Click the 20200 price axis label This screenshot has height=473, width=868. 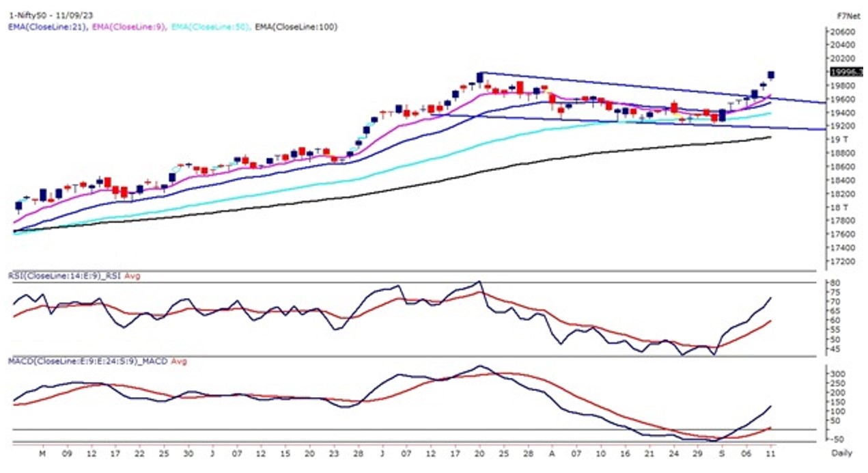[843, 59]
